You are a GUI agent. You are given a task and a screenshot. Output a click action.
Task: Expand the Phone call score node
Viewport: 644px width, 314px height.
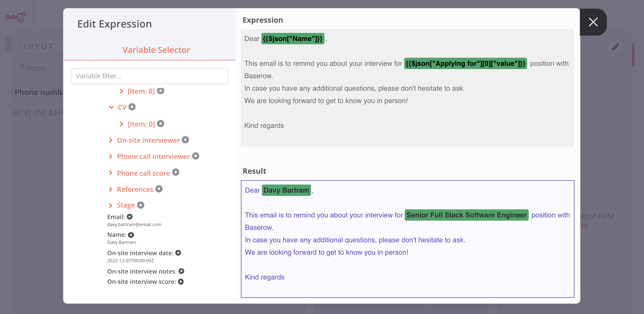110,173
